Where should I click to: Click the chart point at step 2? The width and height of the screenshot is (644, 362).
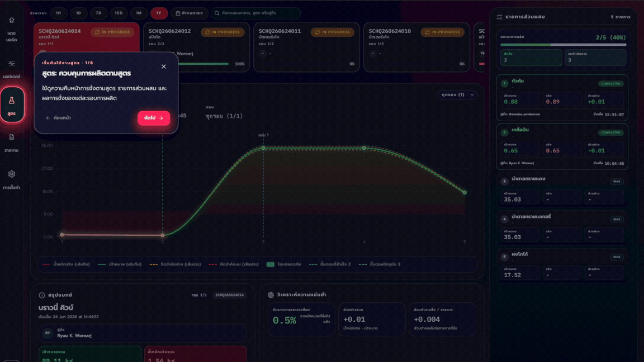[163, 235]
